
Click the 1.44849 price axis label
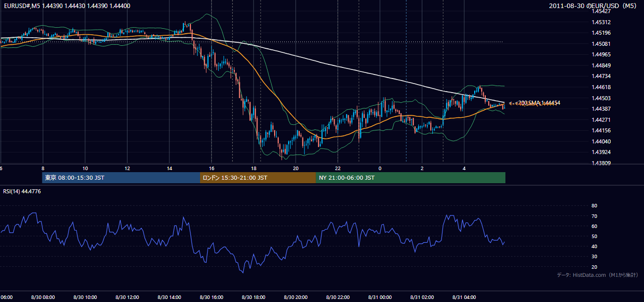(x=601, y=65)
